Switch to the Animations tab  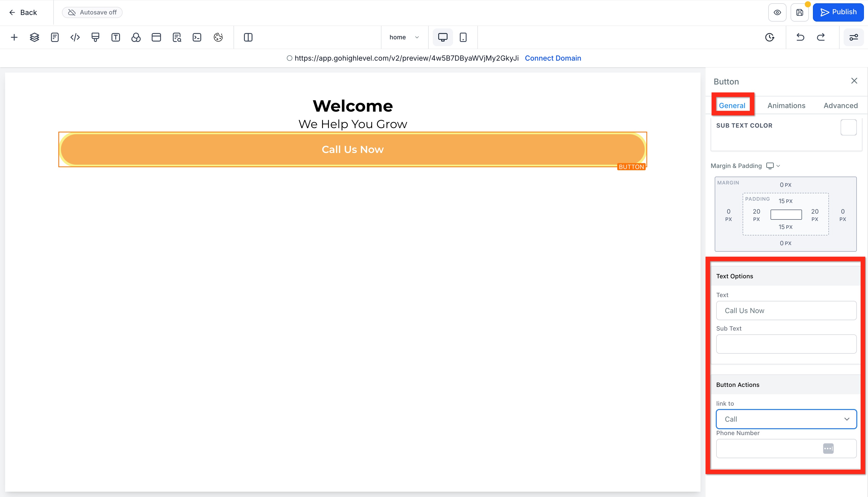coord(786,106)
